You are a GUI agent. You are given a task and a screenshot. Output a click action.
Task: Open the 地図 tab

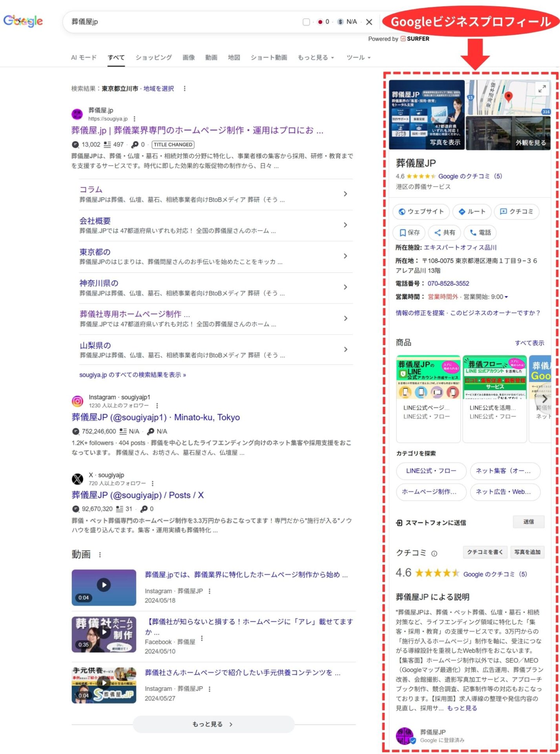tap(234, 58)
